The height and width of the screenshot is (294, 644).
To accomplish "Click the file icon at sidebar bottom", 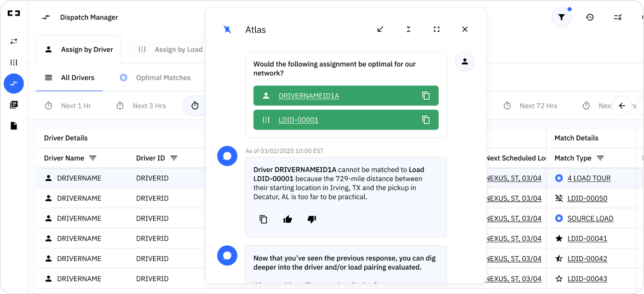I will [x=14, y=125].
